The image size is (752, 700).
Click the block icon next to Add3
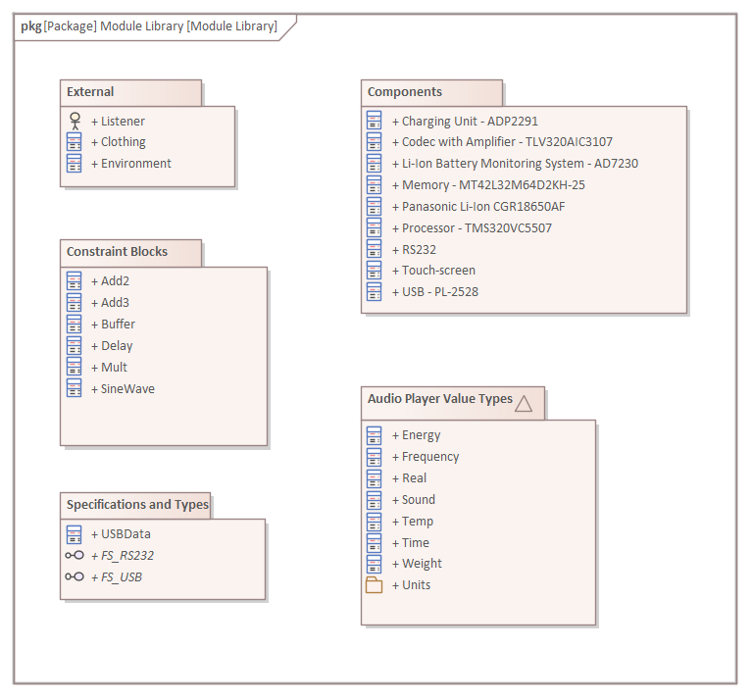(x=75, y=303)
